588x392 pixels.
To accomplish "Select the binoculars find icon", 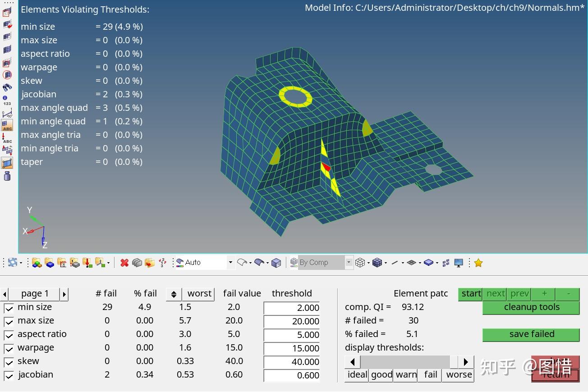I will (x=7, y=87).
